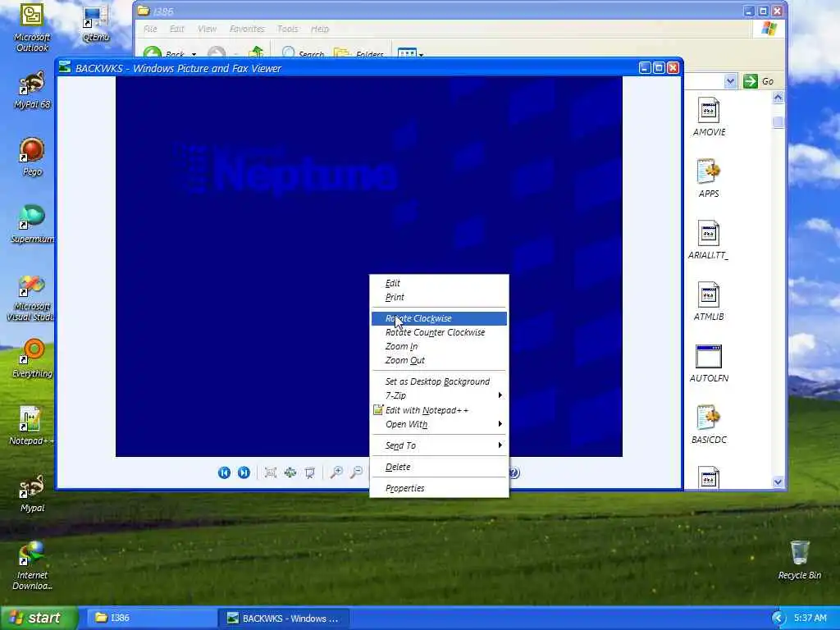
Task: Open Mypal desktop shortcut
Action: [32, 493]
